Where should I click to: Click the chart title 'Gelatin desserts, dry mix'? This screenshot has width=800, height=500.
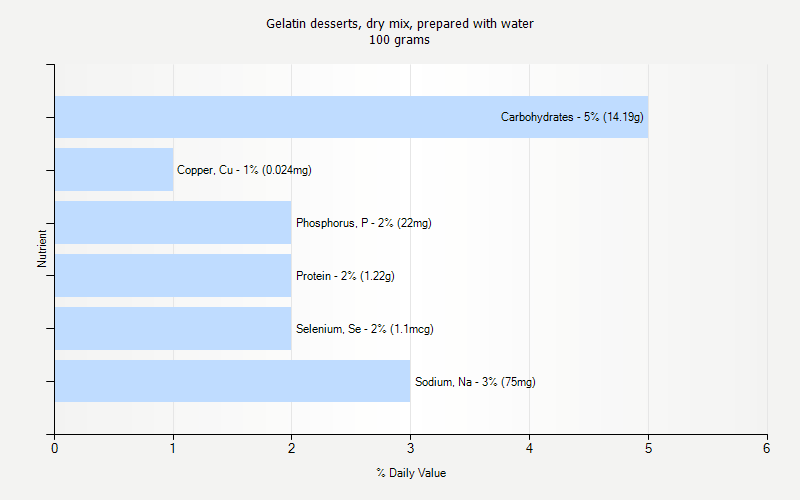tap(400, 24)
